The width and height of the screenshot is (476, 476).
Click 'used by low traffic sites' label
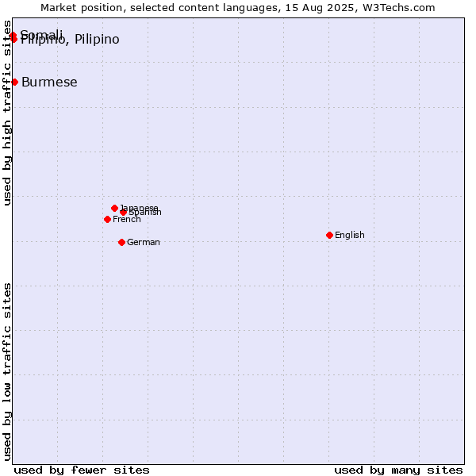6,372
